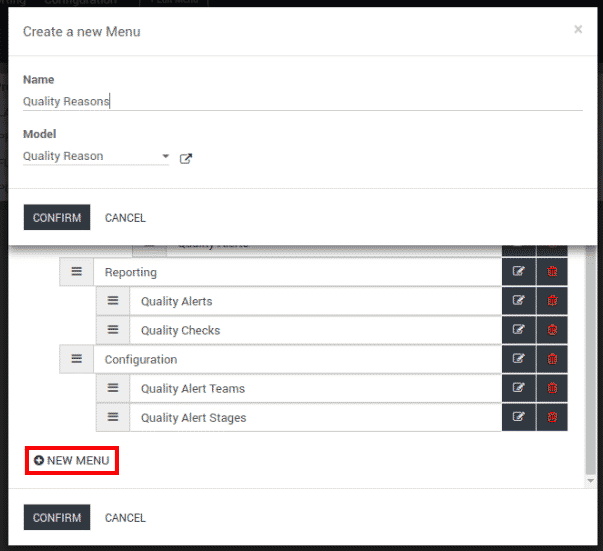Select the Quality Alert Stages menu item
The image size is (603, 551).
(x=193, y=418)
